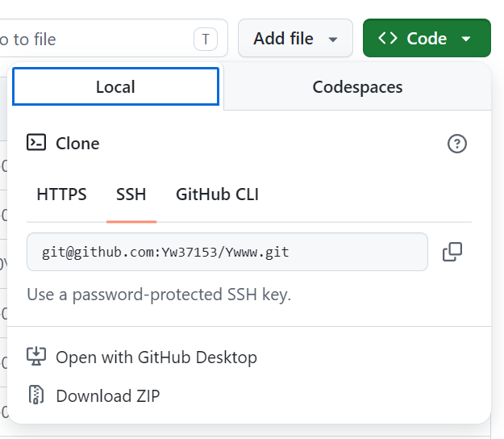Select the SSH clone option
This screenshot has width=504, height=439.
[x=131, y=194]
